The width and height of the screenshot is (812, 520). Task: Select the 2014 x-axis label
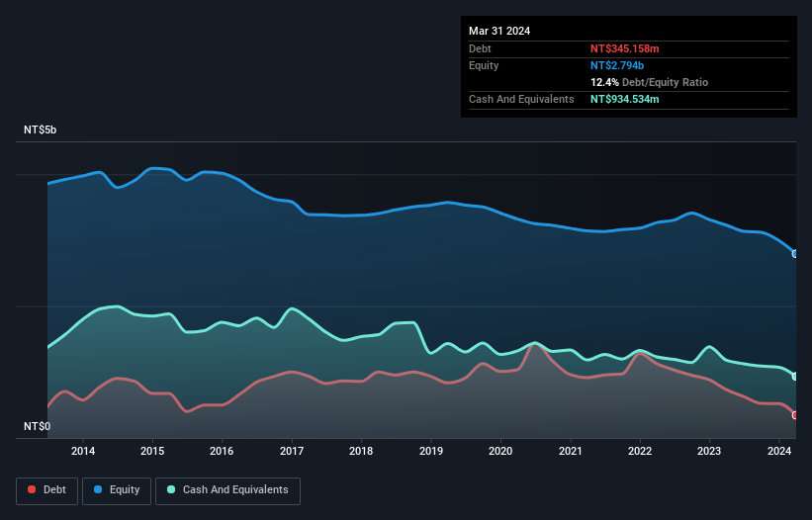pyautogui.click(x=83, y=452)
